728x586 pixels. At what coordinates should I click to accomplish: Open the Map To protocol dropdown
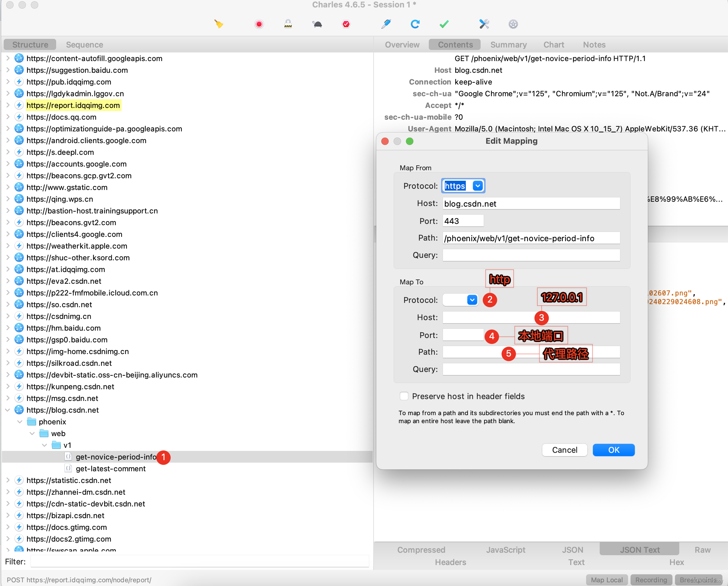click(472, 300)
